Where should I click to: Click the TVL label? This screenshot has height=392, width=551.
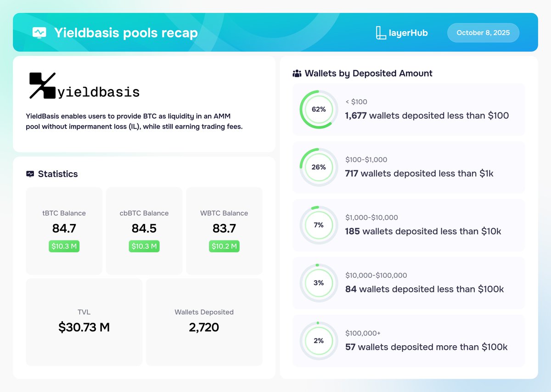84,312
